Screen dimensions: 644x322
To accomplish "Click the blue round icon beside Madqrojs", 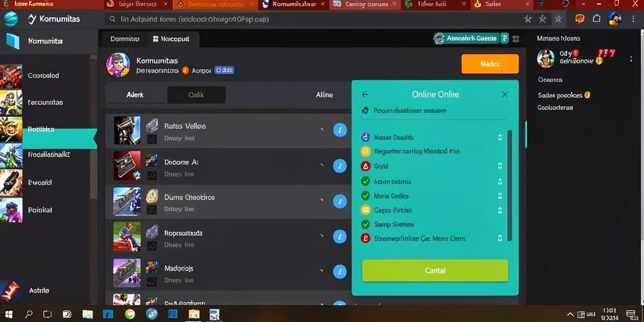I will [340, 272].
